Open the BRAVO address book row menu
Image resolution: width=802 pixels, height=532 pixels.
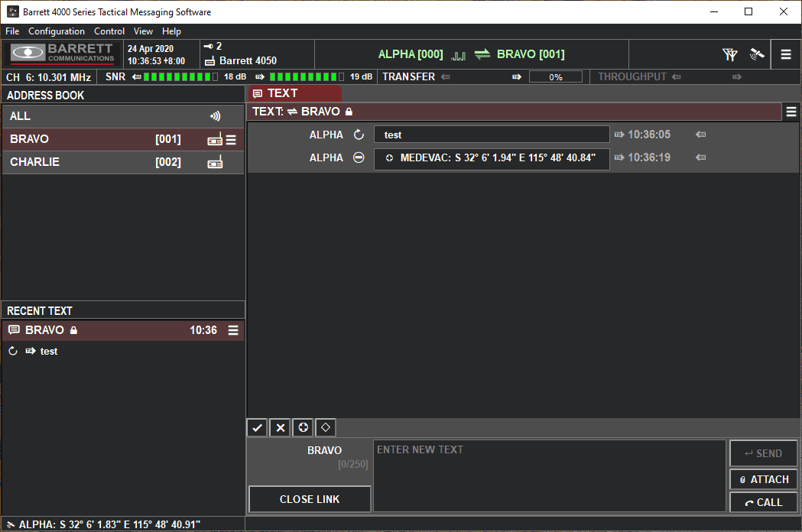(231, 140)
